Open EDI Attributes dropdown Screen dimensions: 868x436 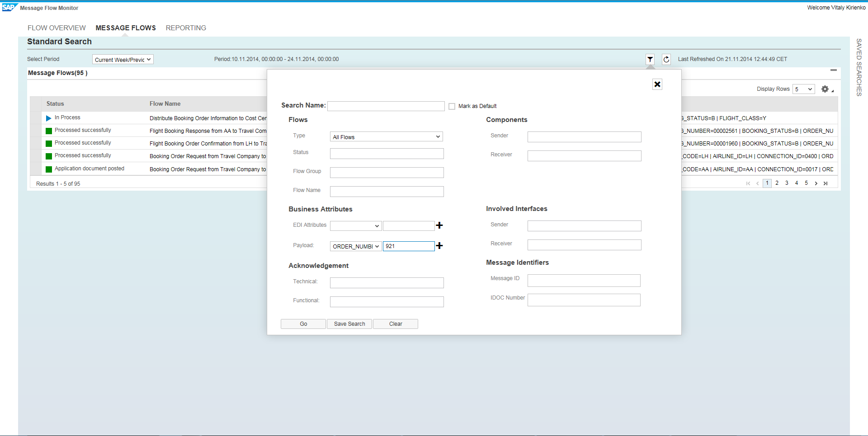pos(356,226)
